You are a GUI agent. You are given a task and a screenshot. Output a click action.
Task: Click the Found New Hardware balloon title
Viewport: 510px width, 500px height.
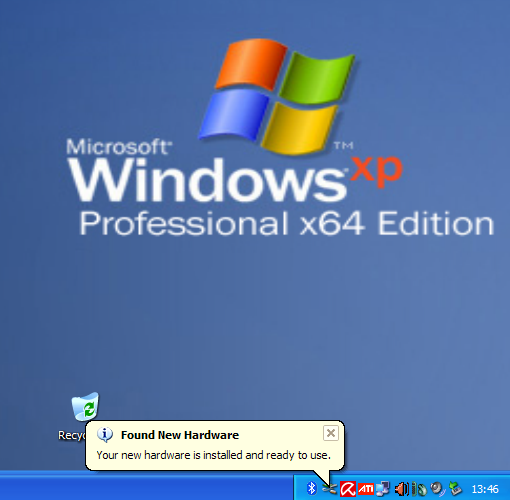pyautogui.click(x=180, y=435)
